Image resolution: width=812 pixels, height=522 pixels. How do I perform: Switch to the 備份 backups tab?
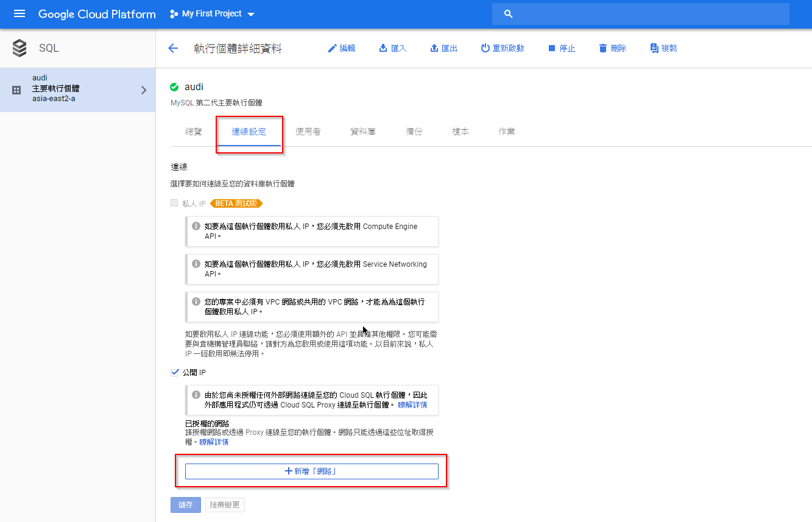pos(414,132)
